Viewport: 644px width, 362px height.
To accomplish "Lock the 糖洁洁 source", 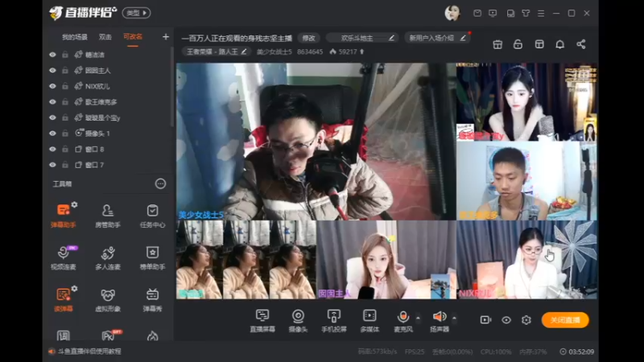I will click(x=65, y=55).
